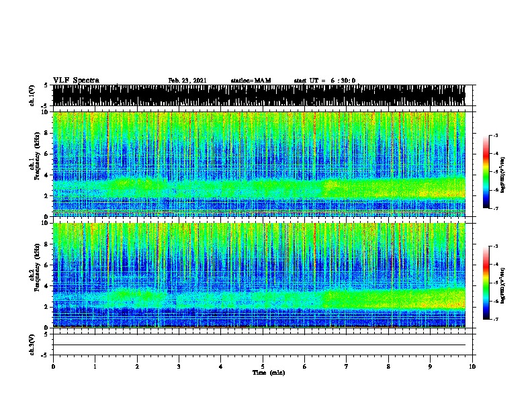This screenshot has width=532, height=411.
Task: Click time axis tick label "8"
Action: (388, 367)
